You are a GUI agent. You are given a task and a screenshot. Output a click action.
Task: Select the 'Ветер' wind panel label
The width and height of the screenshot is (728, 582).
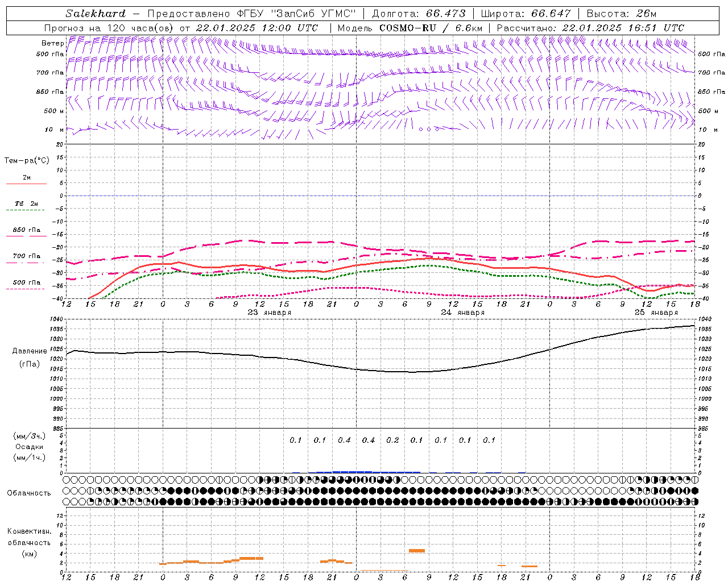[x=53, y=43]
